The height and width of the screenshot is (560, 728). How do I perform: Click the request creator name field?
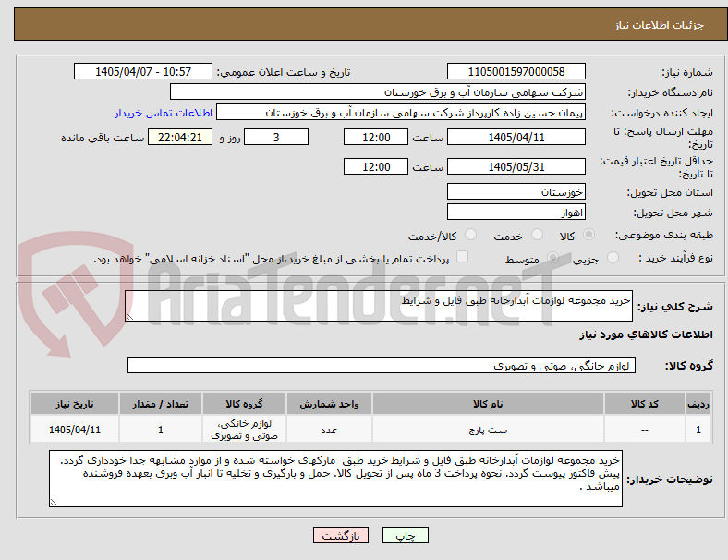coord(401,113)
